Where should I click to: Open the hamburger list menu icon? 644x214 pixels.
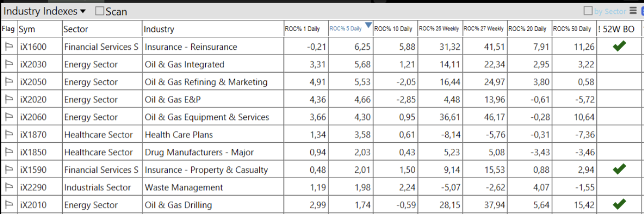pos(633,11)
